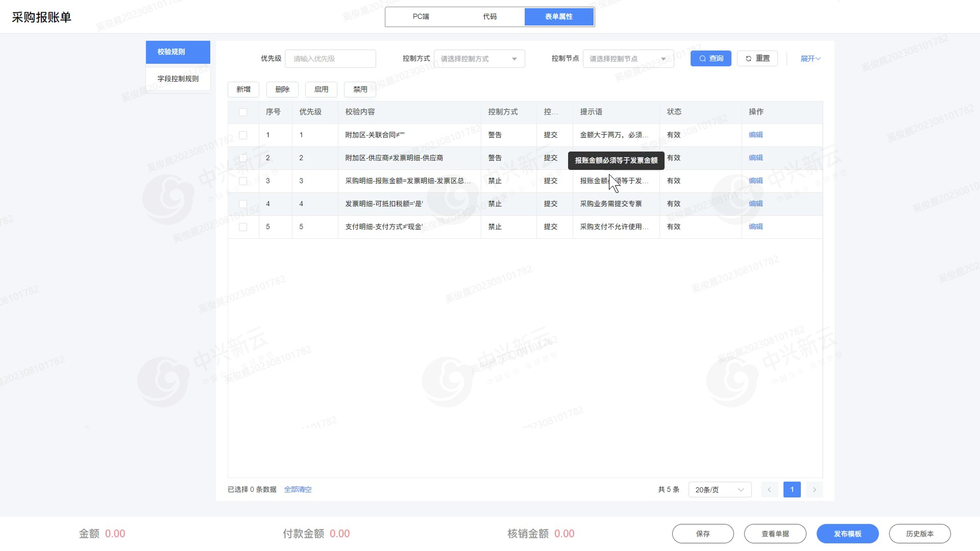The height and width of the screenshot is (551, 980).
Task: Click the 重置 reset button
Action: coord(757,58)
